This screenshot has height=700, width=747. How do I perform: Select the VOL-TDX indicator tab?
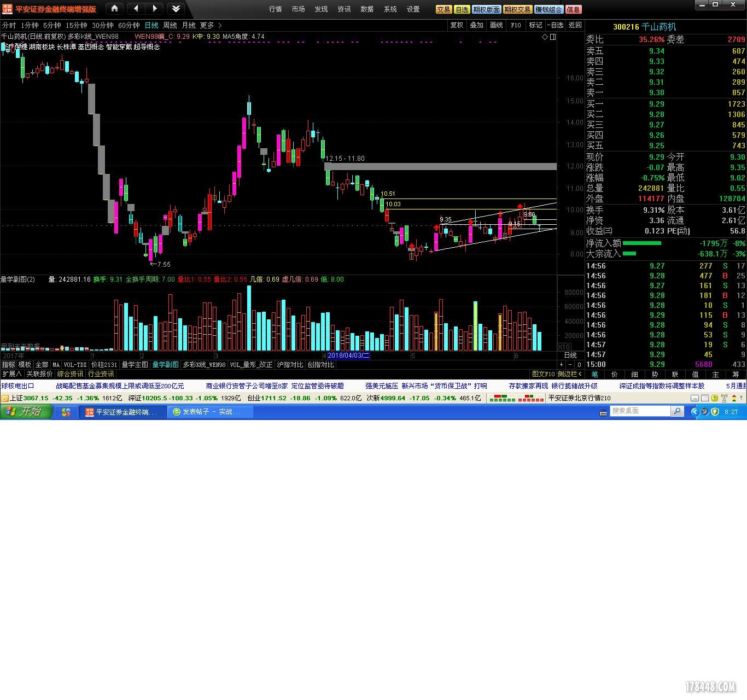(75, 365)
